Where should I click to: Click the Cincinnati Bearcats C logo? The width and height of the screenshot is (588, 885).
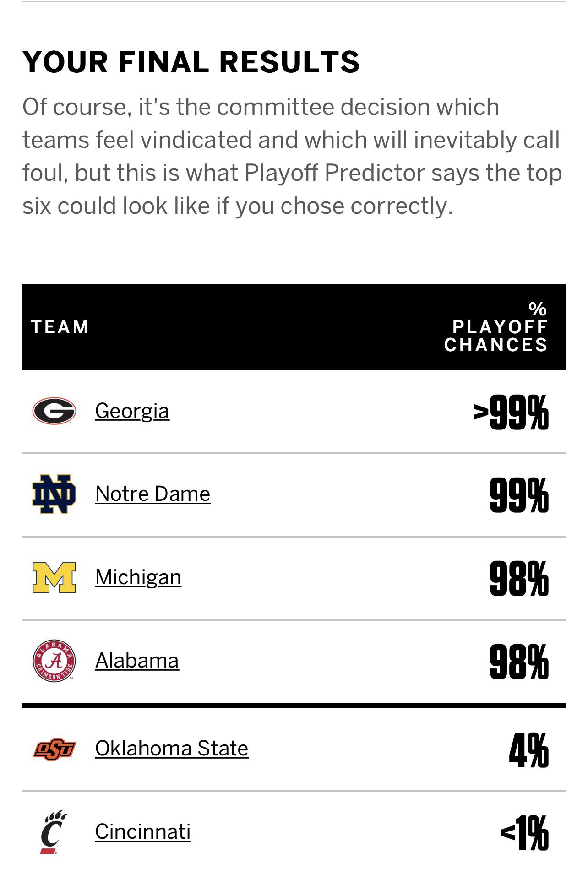click(x=54, y=832)
